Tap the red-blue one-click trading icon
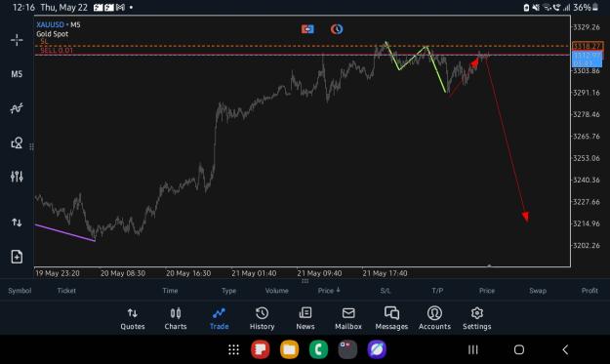This screenshot has height=364, width=610. coord(307,29)
